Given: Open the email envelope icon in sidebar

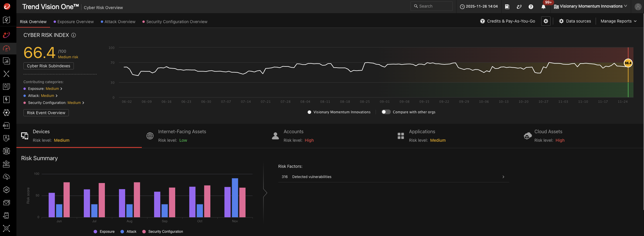Looking at the screenshot, I should [x=6, y=203].
